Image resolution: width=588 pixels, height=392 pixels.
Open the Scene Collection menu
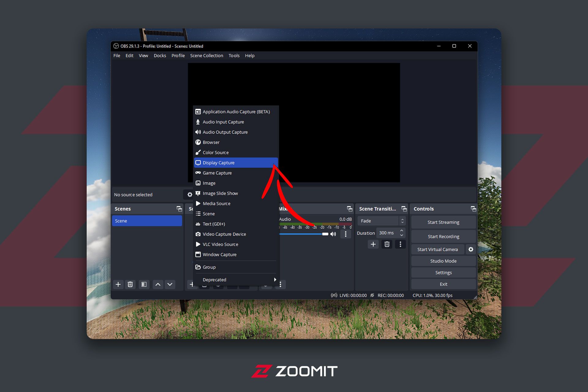point(206,55)
